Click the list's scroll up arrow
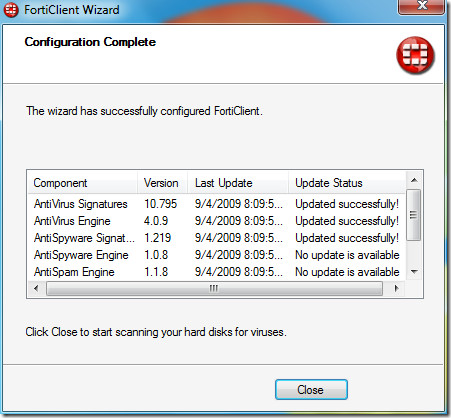The height and width of the screenshot is (418, 451). (414, 180)
